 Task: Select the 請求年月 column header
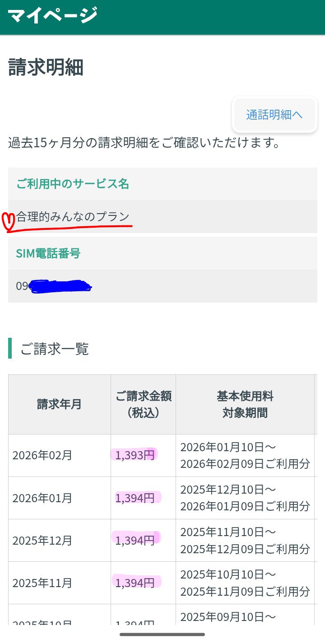59,403
